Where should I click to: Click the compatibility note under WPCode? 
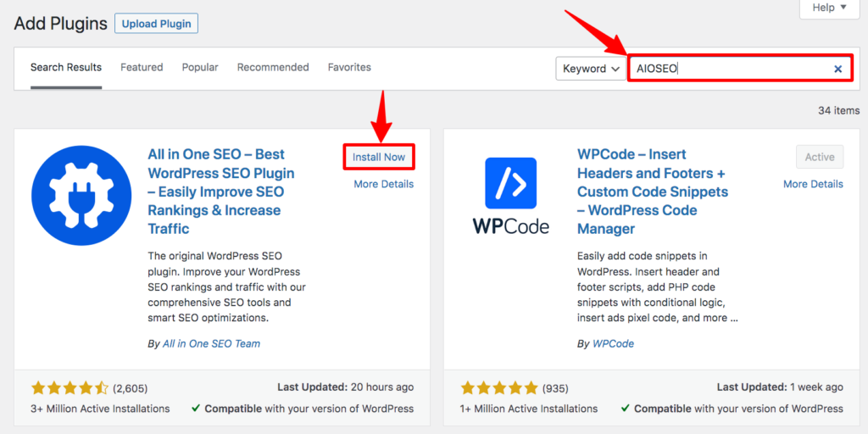732,409
